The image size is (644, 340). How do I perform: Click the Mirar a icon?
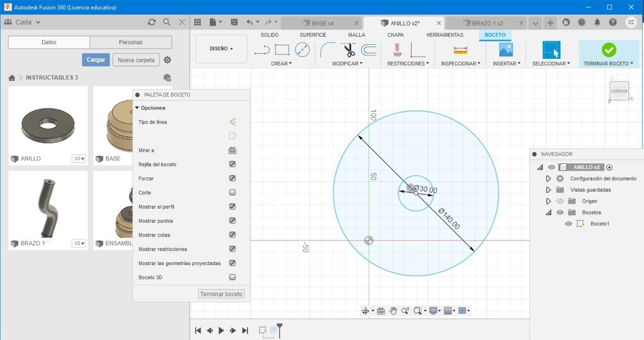(x=232, y=150)
